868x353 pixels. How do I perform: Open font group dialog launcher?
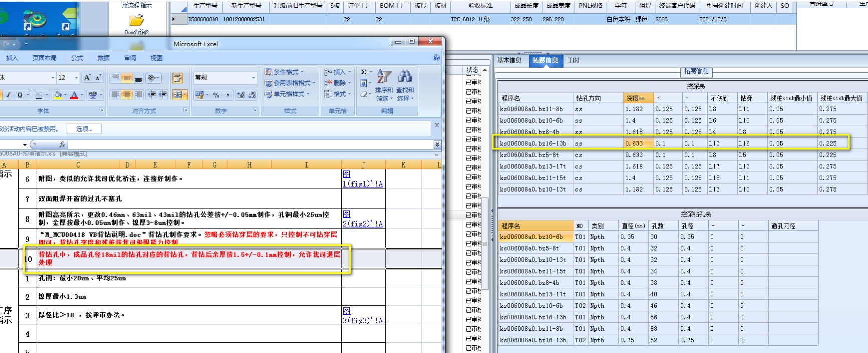[x=101, y=110]
